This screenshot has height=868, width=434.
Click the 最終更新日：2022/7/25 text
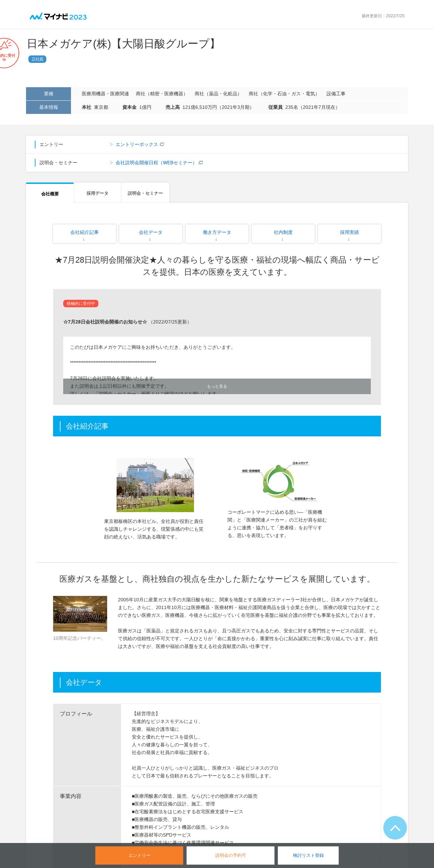click(383, 16)
